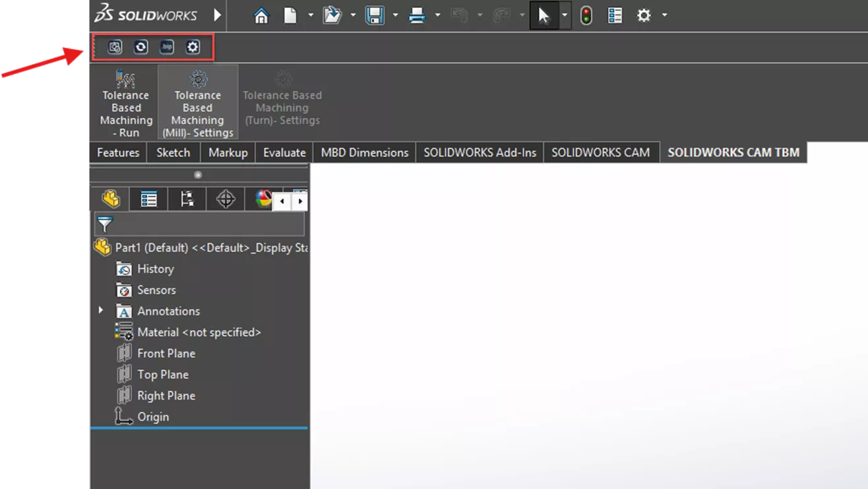The image size is (868, 489).
Task: Switch to the Evaluate tab
Action: pos(284,152)
